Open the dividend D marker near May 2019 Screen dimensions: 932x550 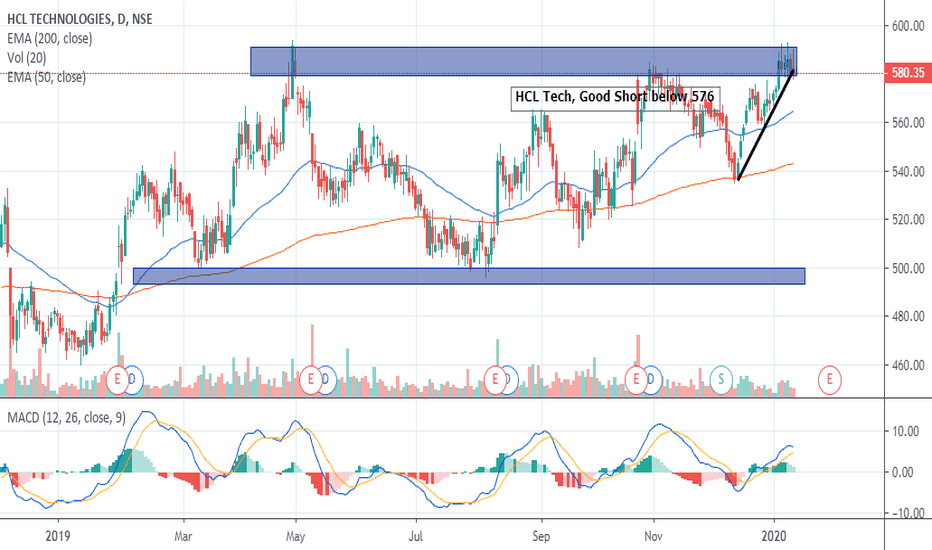(326, 380)
